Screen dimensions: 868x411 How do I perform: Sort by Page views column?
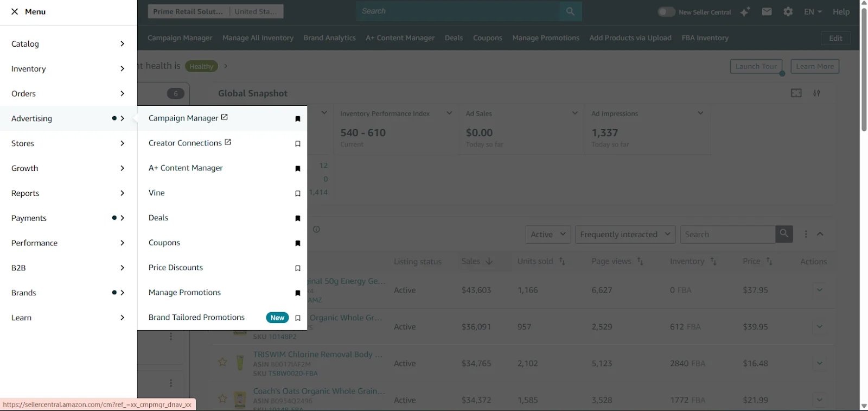pos(640,261)
